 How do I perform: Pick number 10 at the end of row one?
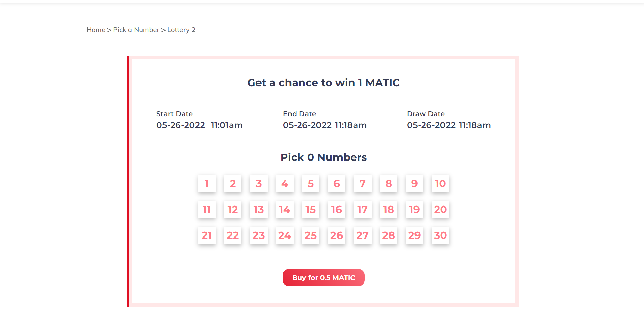[440, 184]
